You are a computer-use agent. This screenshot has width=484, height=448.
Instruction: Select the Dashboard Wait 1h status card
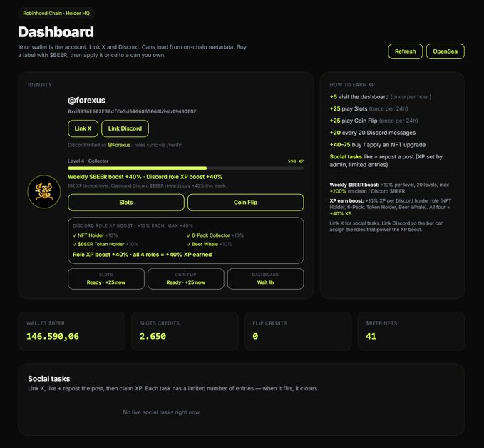pyautogui.click(x=265, y=279)
